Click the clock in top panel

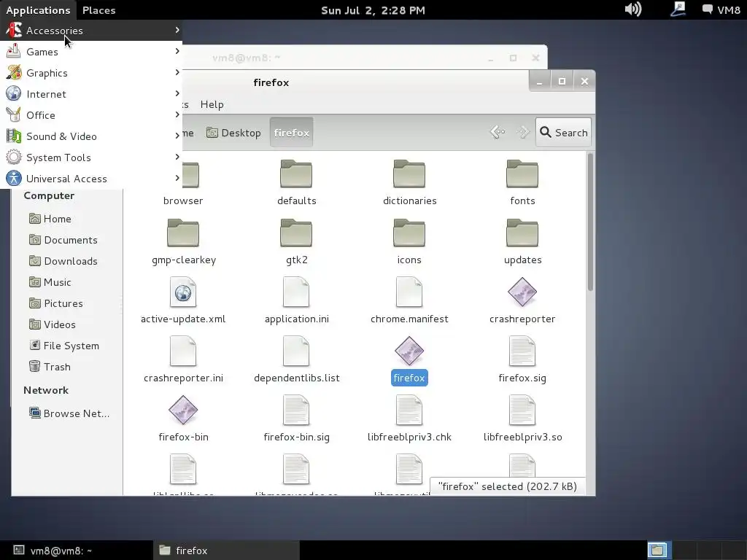pyautogui.click(x=373, y=10)
